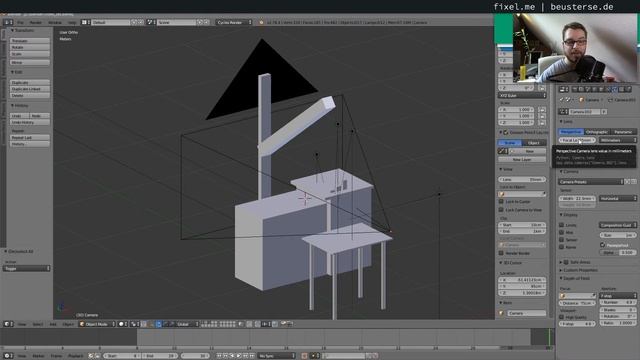Open the Render properties tab icon
The image size is (640, 360).
tap(575, 89)
